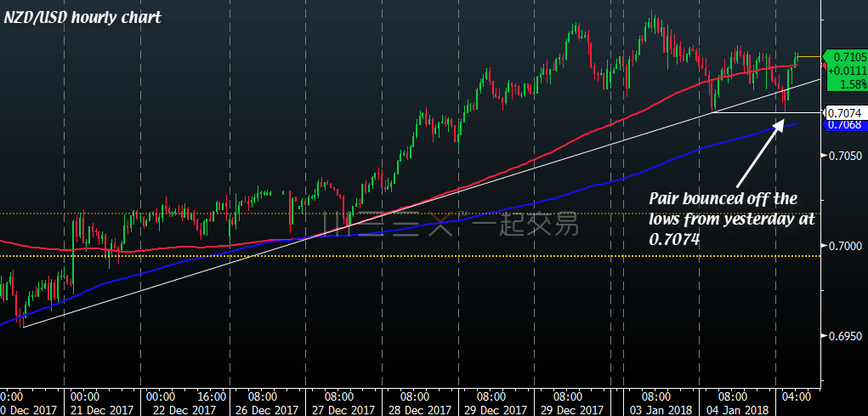Click the 0.6950 price axis tick
Screen dimensions: 868x416
pos(844,336)
